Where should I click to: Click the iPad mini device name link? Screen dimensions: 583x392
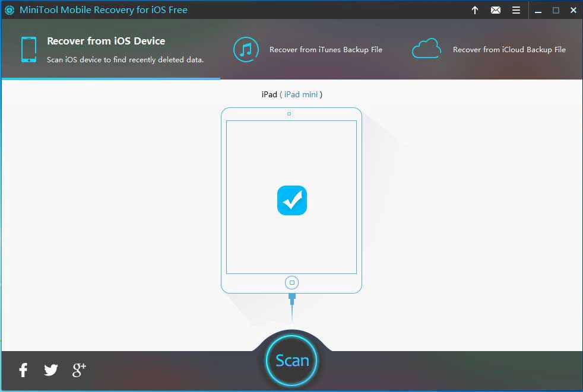pyautogui.click(x=301, y=94)
